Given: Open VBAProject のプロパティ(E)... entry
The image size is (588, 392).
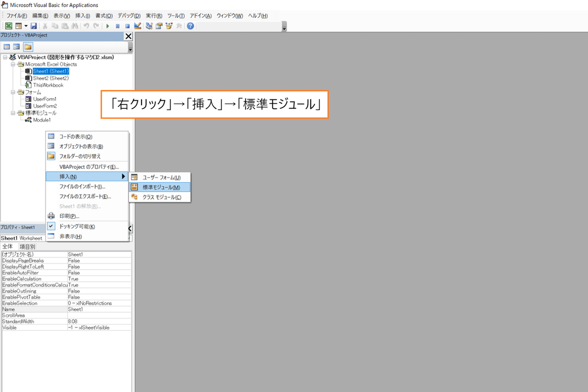Looking at the screenshot, I should (87, 167).
